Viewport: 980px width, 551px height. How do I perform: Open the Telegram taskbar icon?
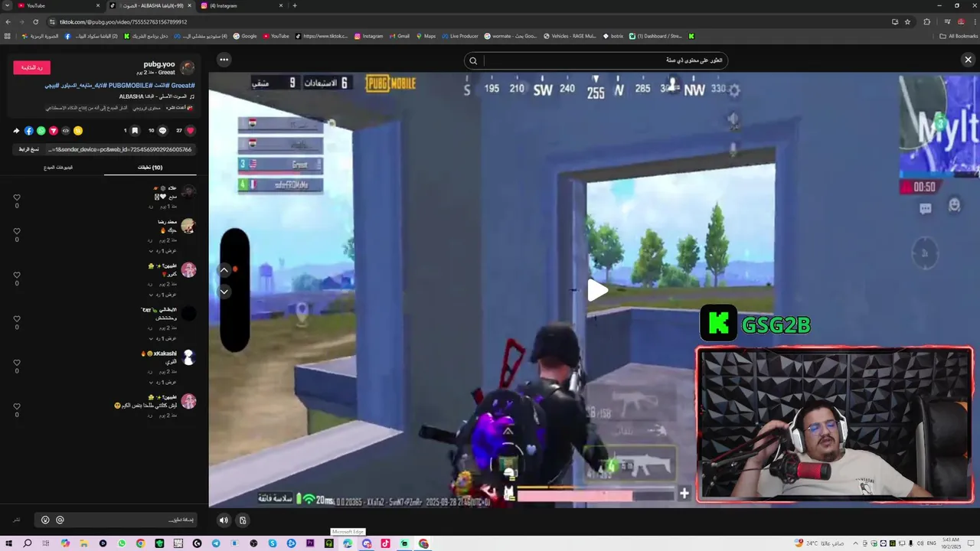[216, 543]
